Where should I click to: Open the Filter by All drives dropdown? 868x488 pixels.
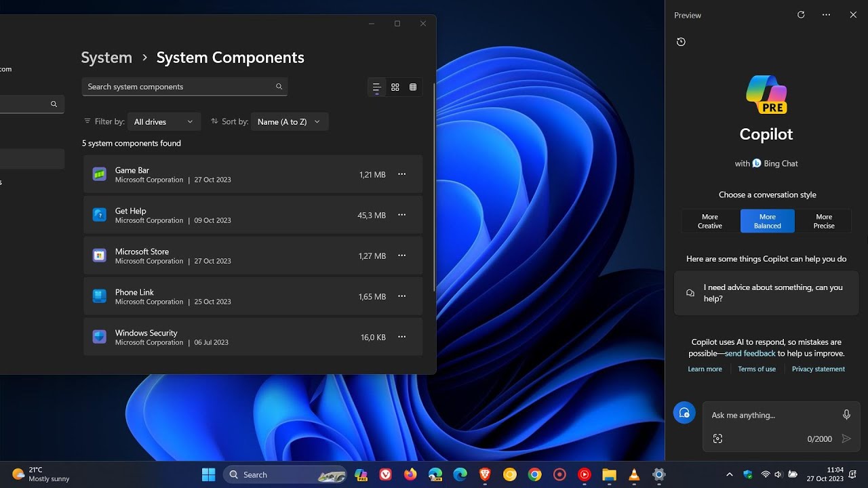click(163, 122)
